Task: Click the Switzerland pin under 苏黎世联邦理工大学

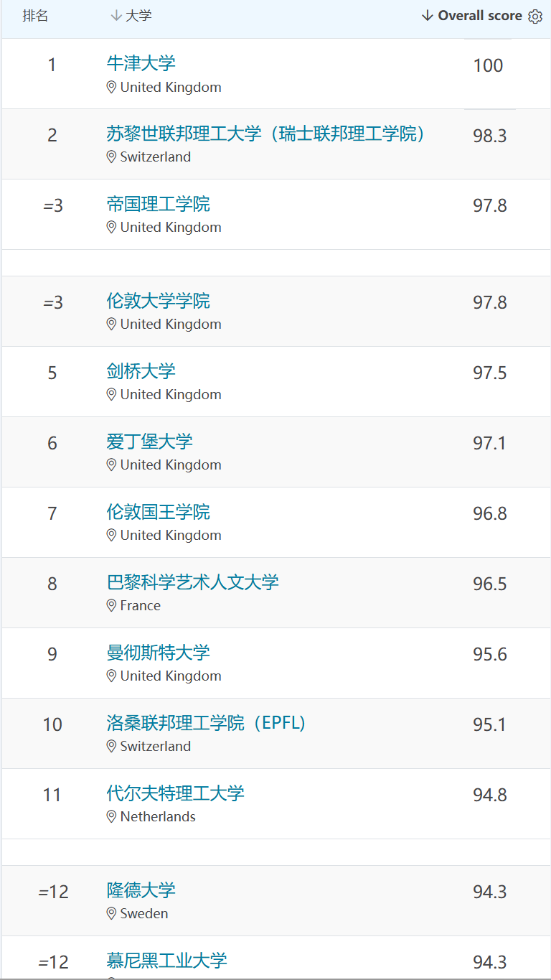Action: [111, 157]
